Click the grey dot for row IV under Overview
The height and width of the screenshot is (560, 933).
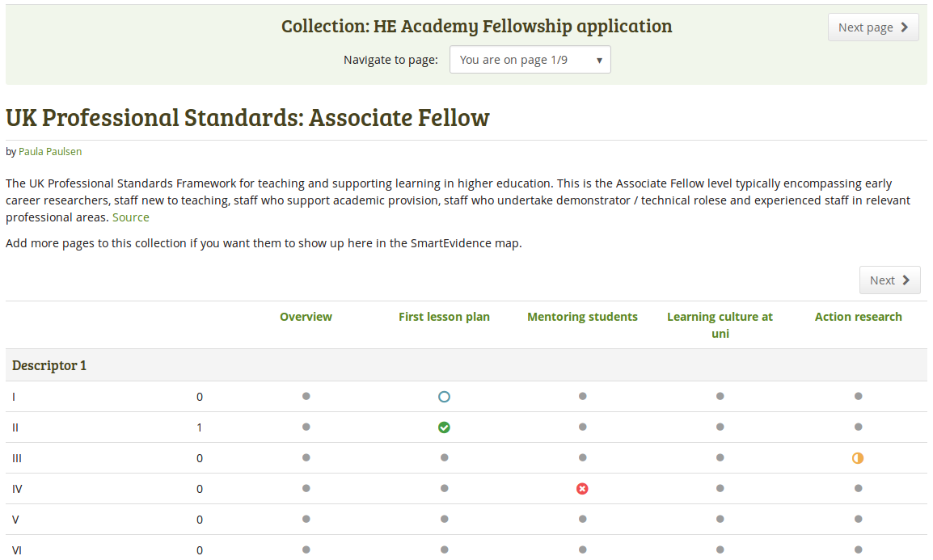(306, 488)
